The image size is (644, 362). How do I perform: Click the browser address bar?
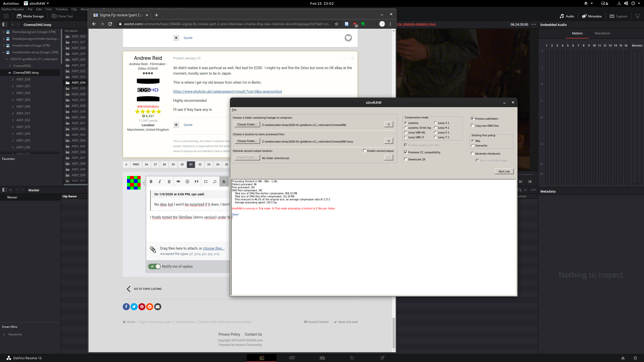(227, 24)
